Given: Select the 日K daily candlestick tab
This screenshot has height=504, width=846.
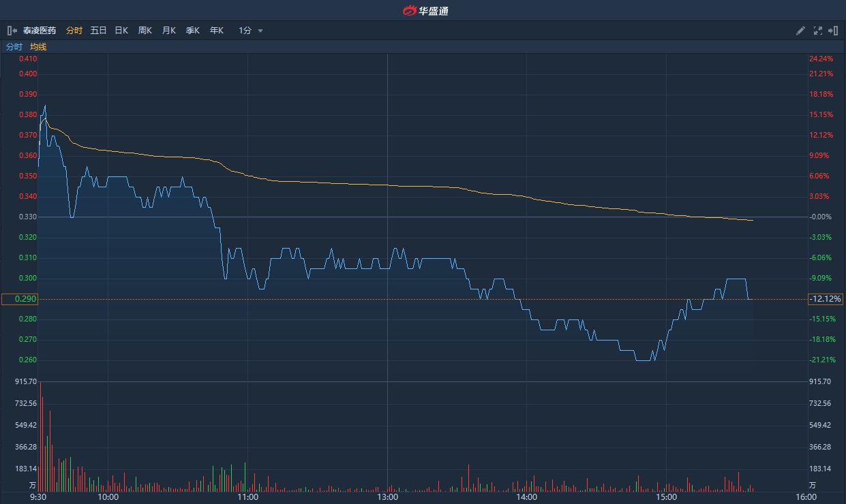Looking at the screenshot, I should [x=121, y=31].
